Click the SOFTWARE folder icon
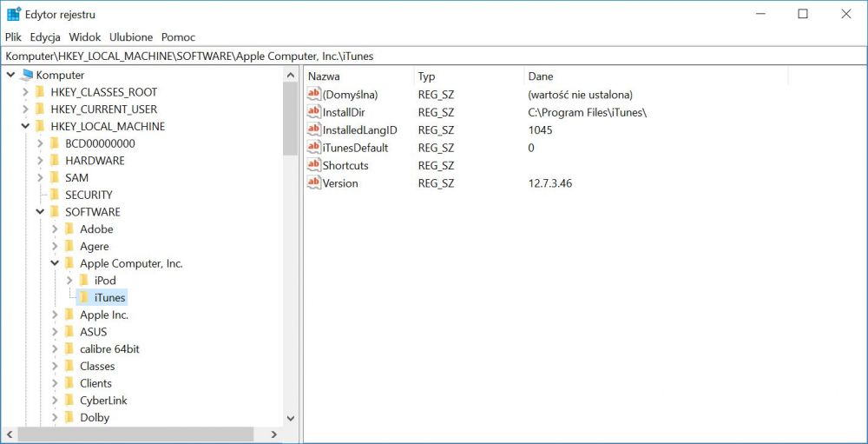 point(54,212)
